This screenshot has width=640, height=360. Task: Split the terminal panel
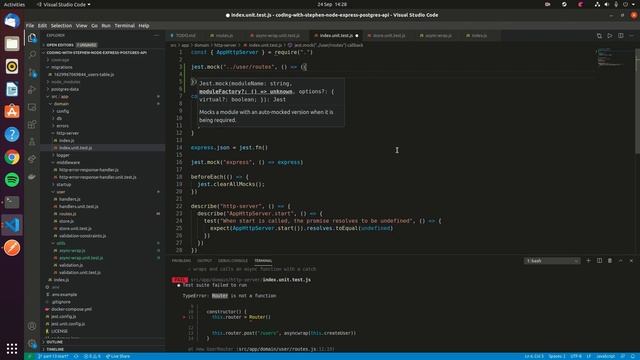pyautogui.click(x=599, y=260)
